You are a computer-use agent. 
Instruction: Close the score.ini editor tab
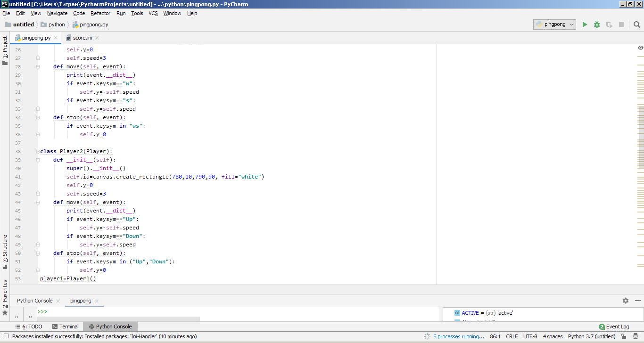[97, 38]
